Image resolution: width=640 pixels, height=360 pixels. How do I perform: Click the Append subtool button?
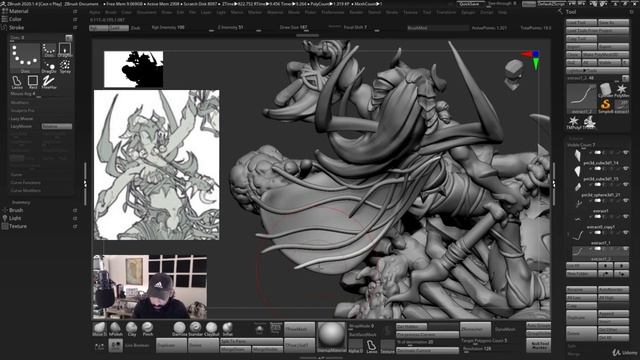[613, 314]
